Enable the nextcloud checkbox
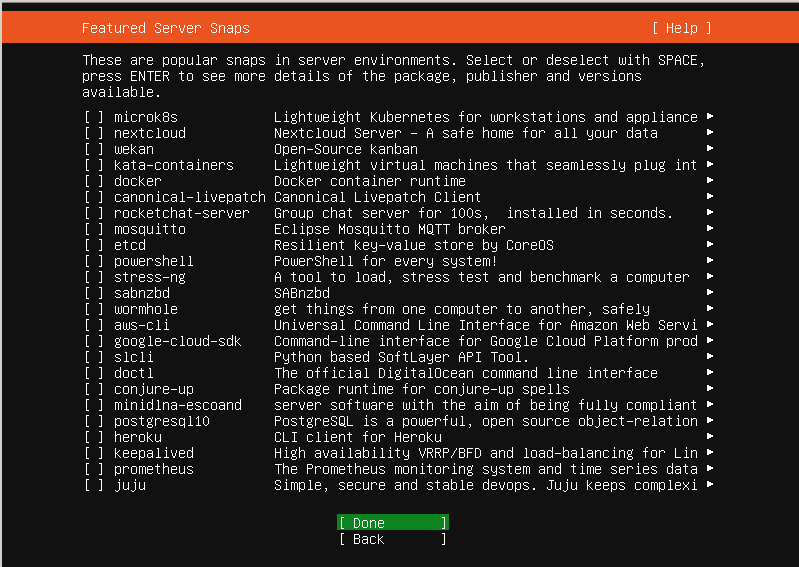 pyautogui.click(x=94, y=133)
